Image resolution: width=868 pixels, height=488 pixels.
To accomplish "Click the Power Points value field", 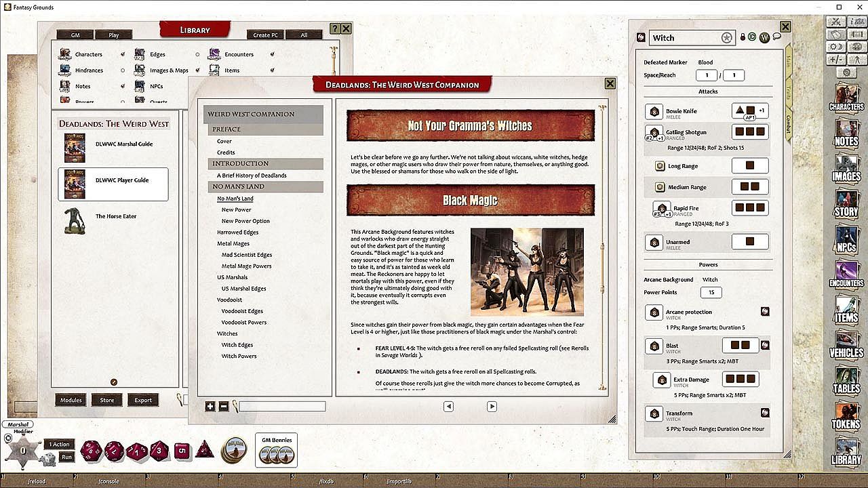I will tap(711, 293).
